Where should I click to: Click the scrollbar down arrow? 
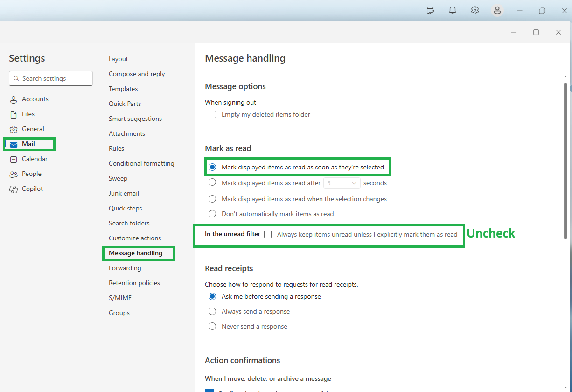click(x=565, y=388)
